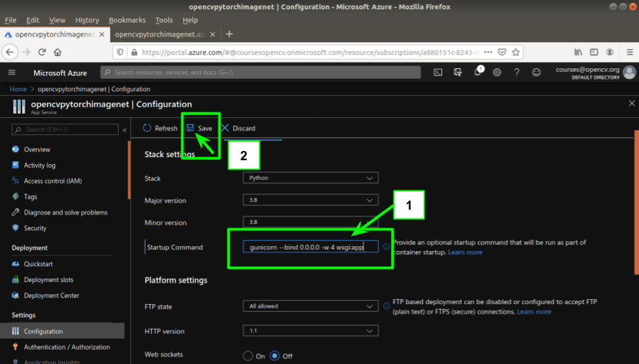Open the Azure portal hamburger menu
The image size is (639, 364).
click(x=12, y=72)
